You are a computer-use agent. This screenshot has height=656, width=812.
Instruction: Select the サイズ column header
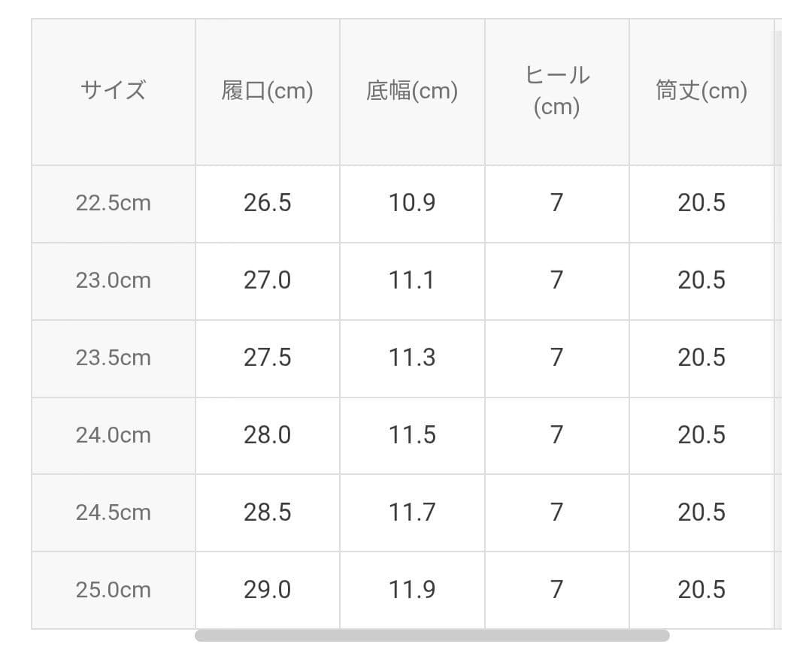coord(114,92)
